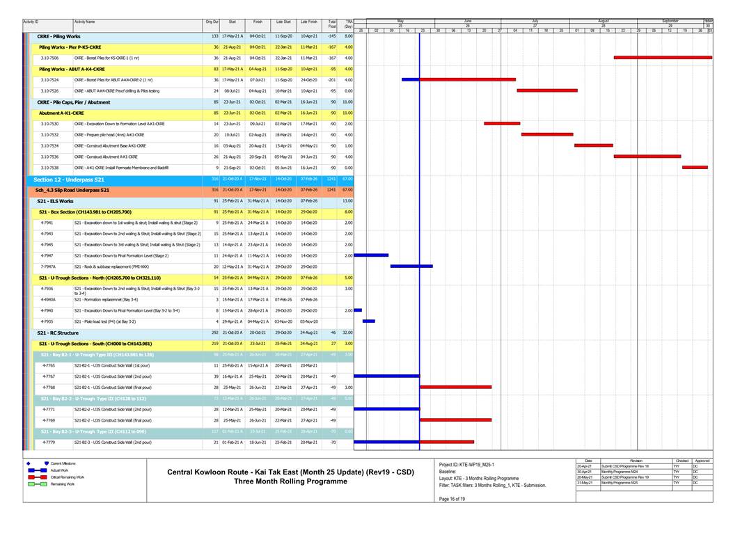
Task: Click the small blue bar for plate load test 4-7935
Action: tap(369, 321)
